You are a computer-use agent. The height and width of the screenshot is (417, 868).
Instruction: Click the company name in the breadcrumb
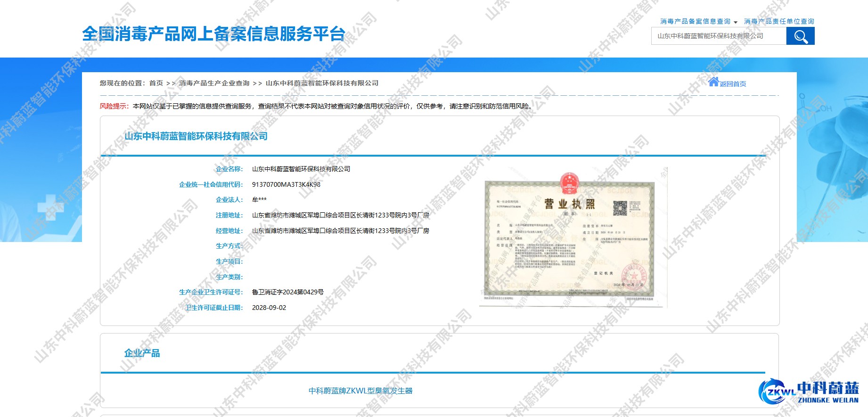pos(322,83)
